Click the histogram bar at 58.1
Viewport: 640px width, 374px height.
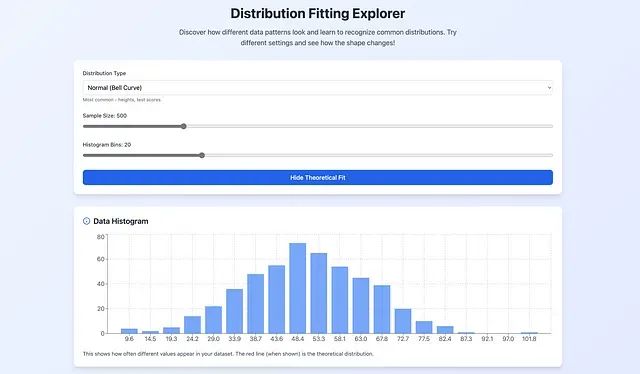(x=340, y=300)
